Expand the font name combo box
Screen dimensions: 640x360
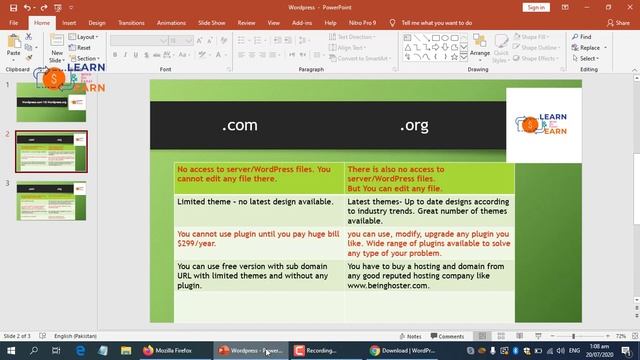164,40
